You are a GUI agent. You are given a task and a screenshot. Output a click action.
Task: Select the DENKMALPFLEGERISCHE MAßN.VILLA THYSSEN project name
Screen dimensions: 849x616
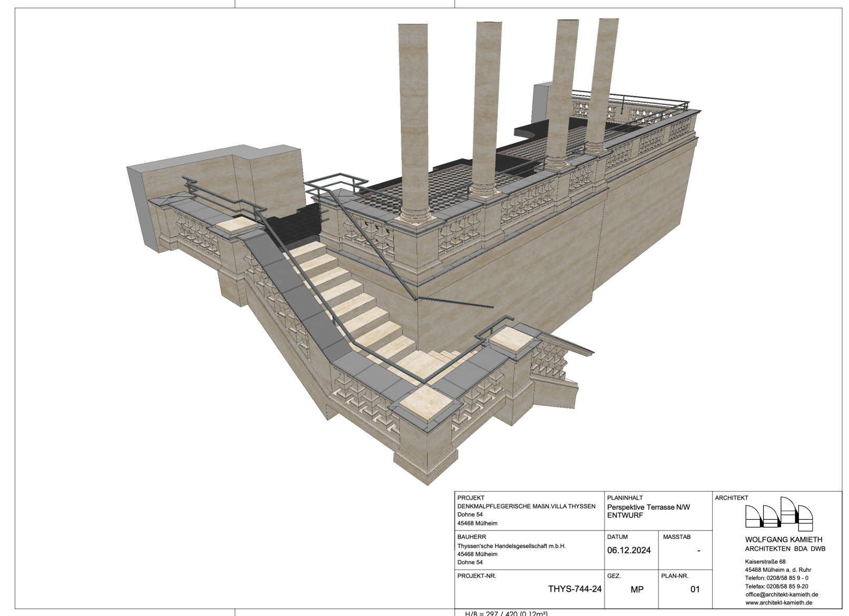(526, 506)
